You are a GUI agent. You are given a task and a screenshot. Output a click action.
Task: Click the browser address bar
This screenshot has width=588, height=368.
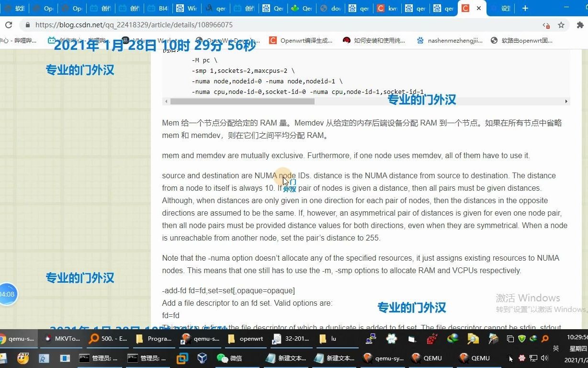[x=192, y=24]
